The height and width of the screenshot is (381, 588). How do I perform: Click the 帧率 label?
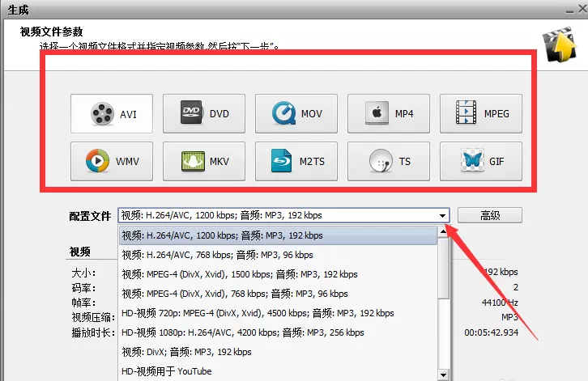click(x=83, y=303)
